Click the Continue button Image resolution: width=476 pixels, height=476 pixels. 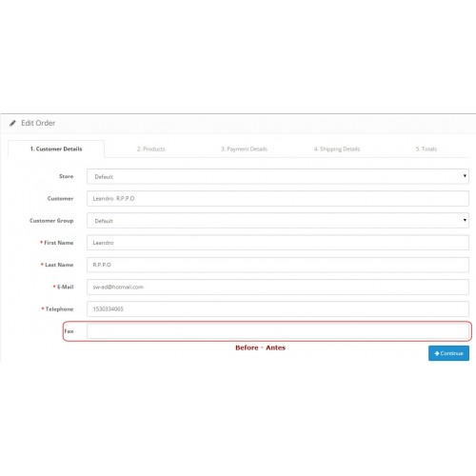[448, 353]
